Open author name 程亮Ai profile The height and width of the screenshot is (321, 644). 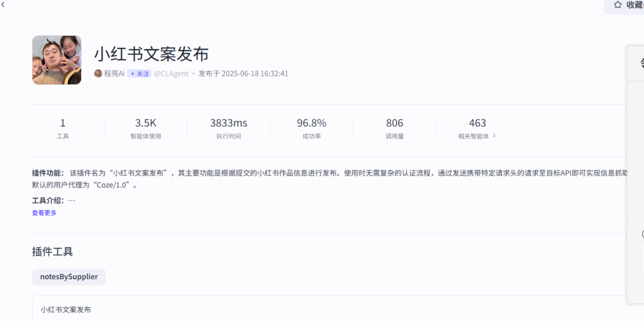(x=114, y=73)
